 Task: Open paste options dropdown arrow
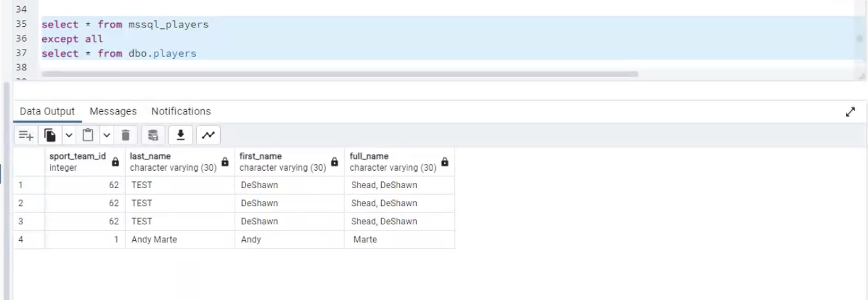coord(104,136)
